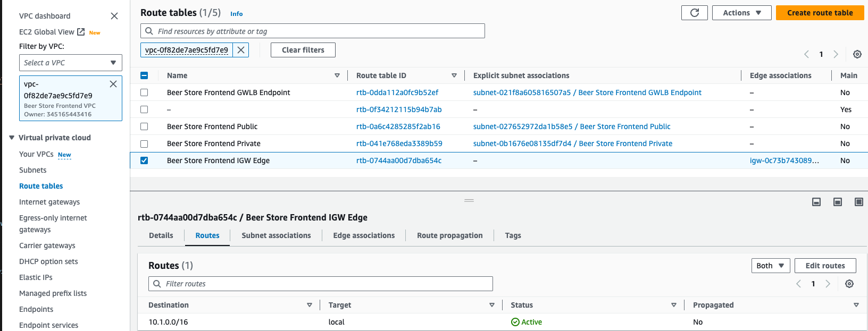Uncheck the Beer Store Frontend IGW Edge row
Screen dimensions: 868x331
(x=144, y=160)
